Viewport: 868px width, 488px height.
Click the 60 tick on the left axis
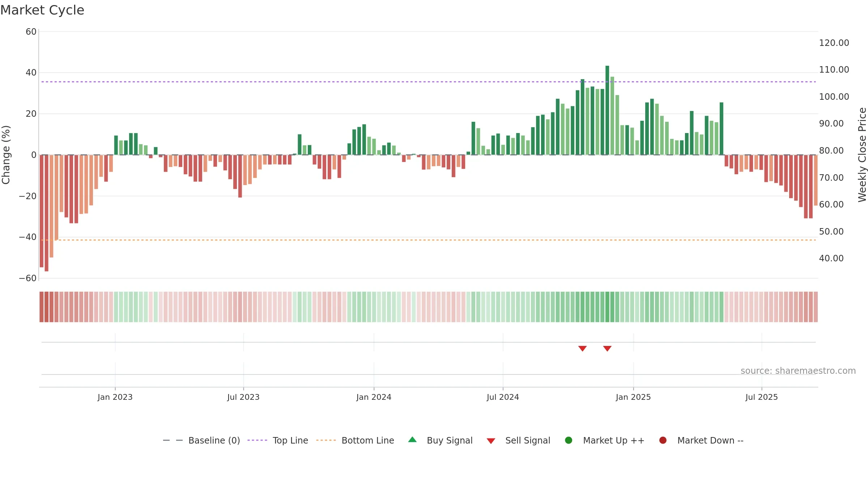pos(31,32)
